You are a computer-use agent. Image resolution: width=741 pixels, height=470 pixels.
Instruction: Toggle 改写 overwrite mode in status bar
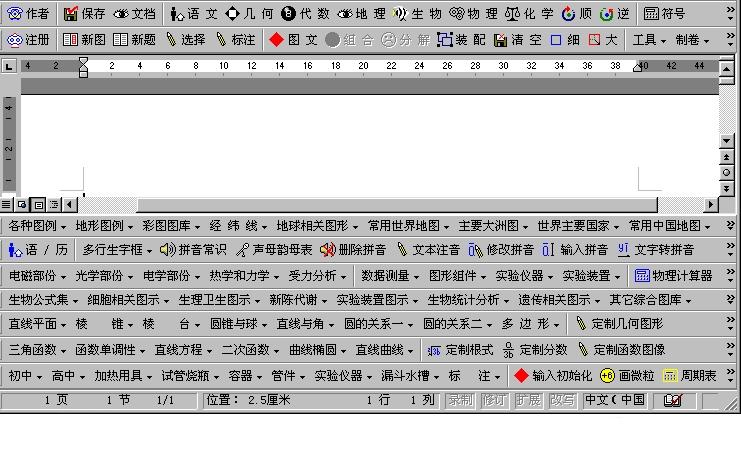click(x=561, y=400)
